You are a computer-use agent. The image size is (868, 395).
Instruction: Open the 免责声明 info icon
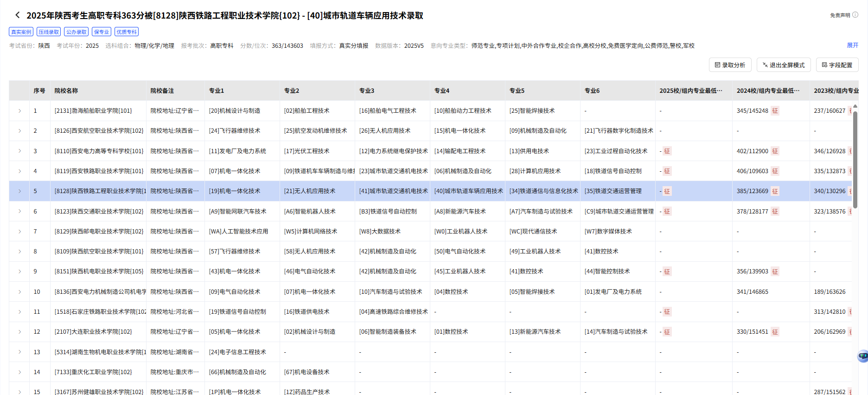(x=855, y=15)
